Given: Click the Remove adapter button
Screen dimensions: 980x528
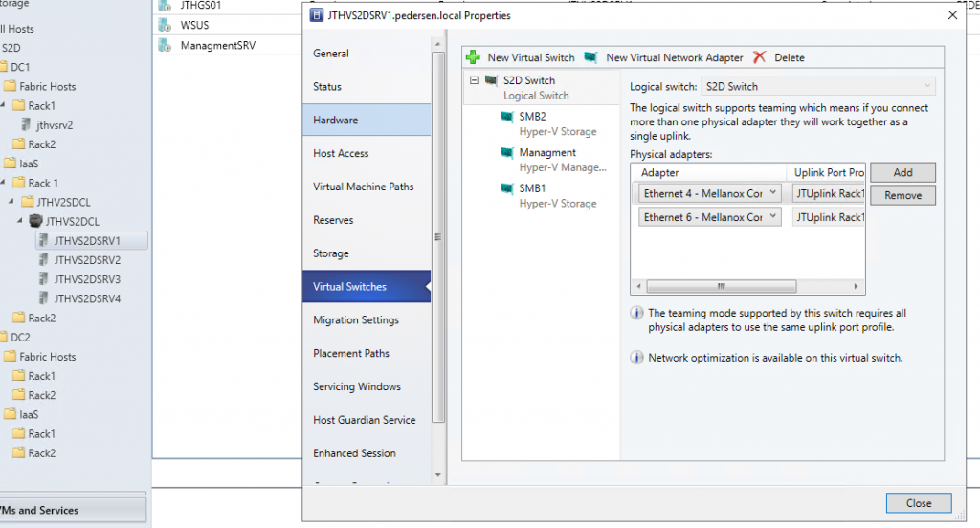Looking at the screenshot, I should (902, 195).
